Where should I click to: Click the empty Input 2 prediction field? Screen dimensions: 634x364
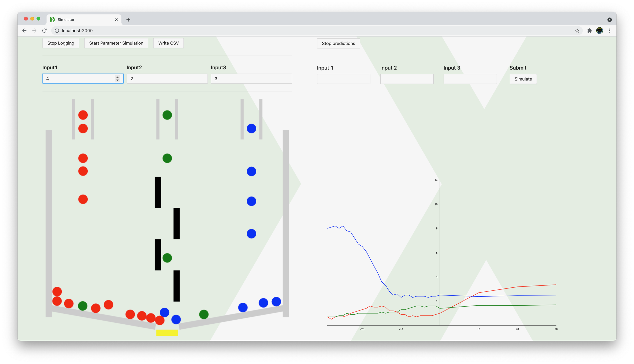tap(407, 79)
